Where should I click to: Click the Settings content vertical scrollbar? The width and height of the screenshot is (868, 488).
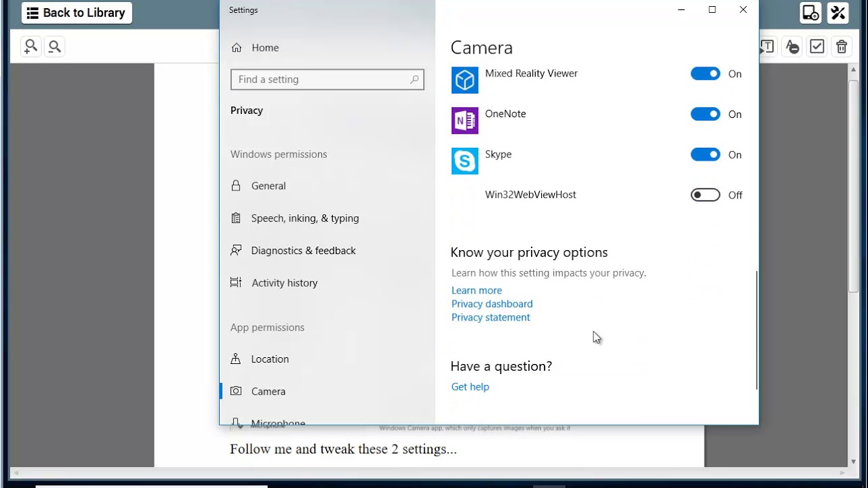[756, 331]
